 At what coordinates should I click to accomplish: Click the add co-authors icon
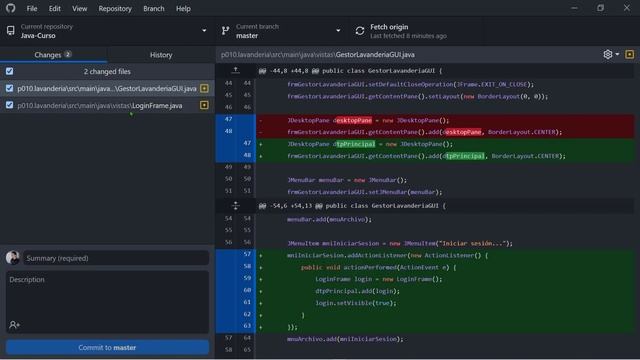tap(14, 325)
